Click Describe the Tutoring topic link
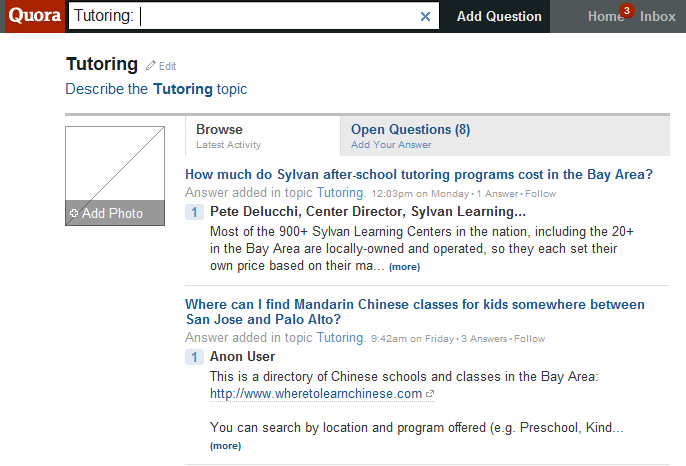The image size is (686, 466). point(156,89)
